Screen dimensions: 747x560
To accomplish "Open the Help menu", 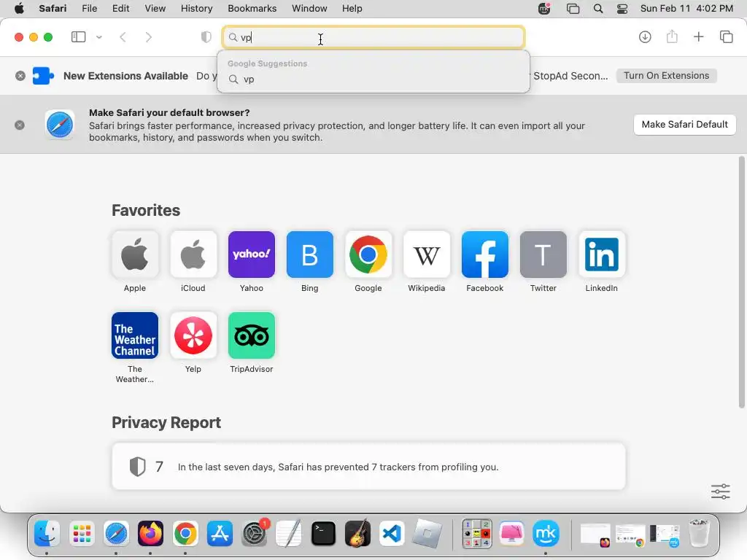I will pyautogui.click(x=352, y=9).
